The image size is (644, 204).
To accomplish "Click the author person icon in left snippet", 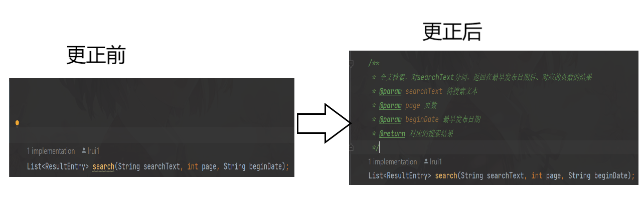I will [x=84, y=151].
